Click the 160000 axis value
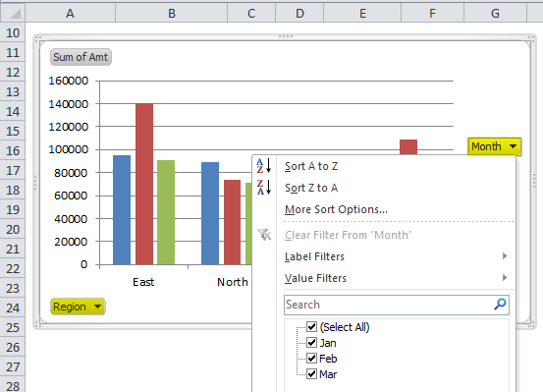The height and width of the screenshot is (392, 543). [x=69, y=81]
